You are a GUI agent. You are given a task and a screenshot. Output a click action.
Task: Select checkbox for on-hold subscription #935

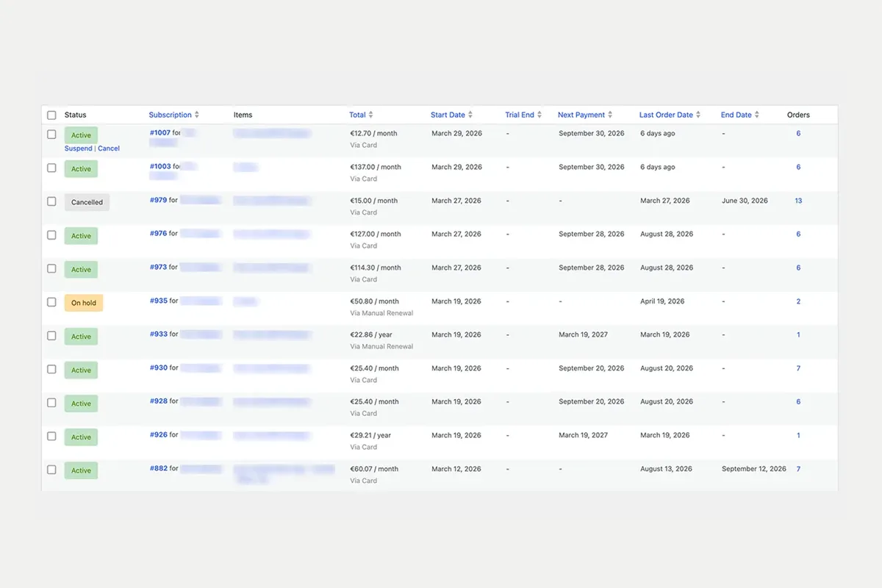51,302
